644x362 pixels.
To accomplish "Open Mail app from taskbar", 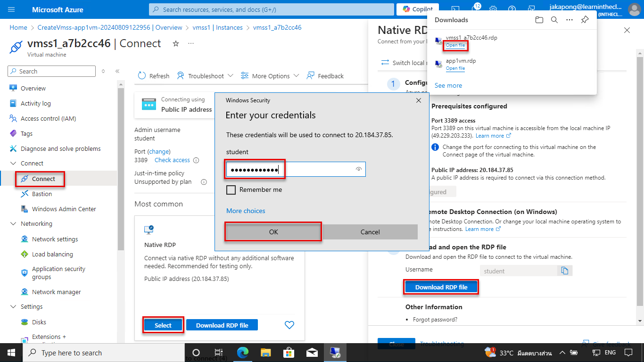I will 312,353.
